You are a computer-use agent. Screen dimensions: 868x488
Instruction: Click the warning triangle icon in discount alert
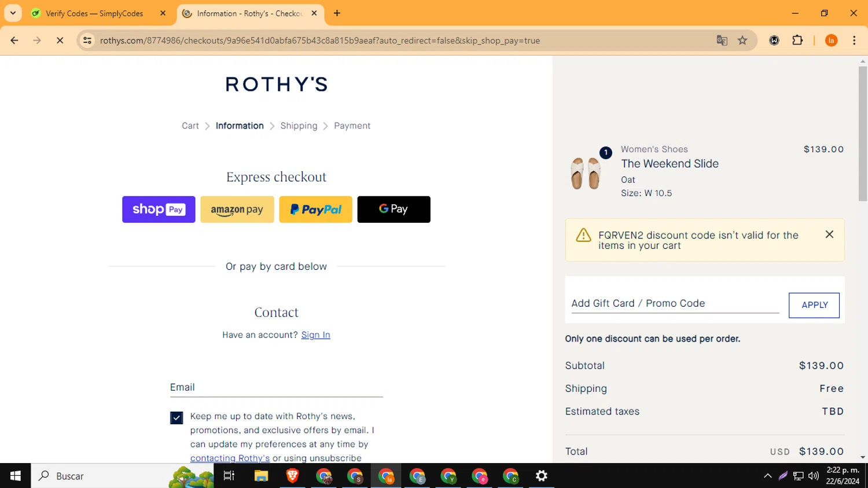[583, 235]
